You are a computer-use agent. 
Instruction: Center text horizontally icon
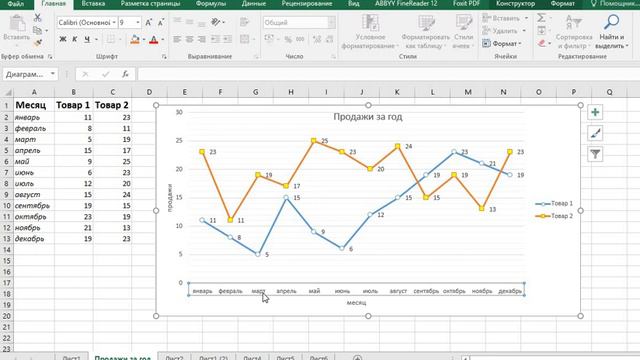189,39
